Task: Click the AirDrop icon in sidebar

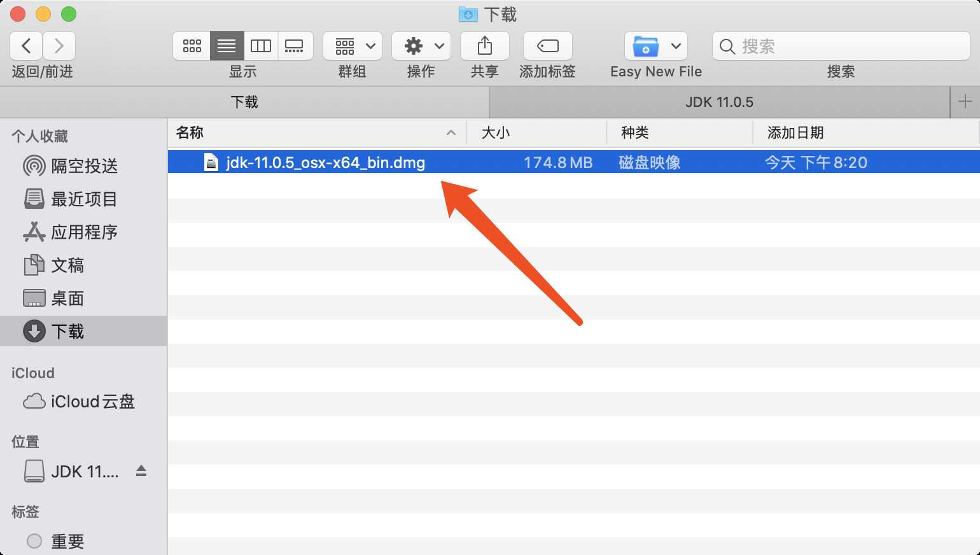Action: 34,166
